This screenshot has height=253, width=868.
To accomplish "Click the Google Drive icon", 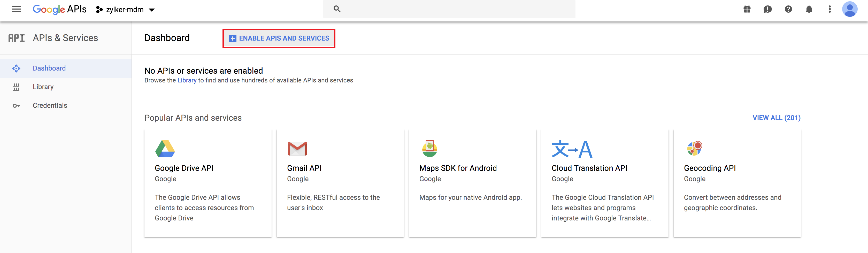I will (165, 149).
